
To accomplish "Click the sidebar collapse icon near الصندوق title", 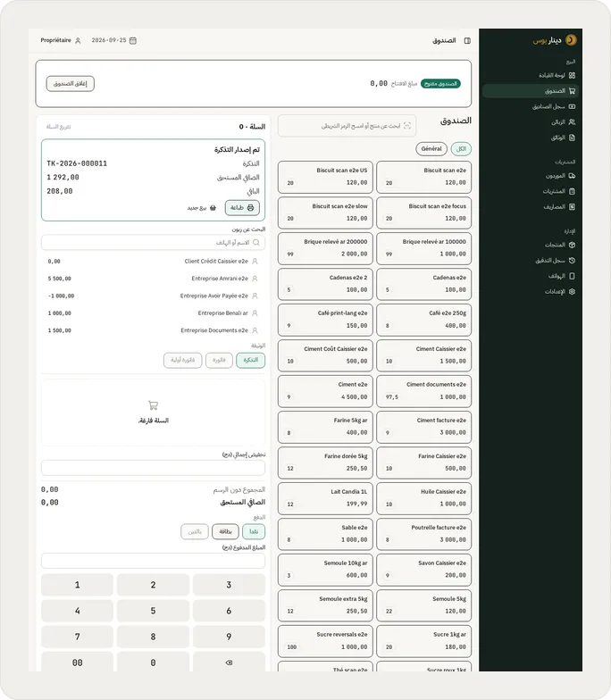I will (467, 41).
